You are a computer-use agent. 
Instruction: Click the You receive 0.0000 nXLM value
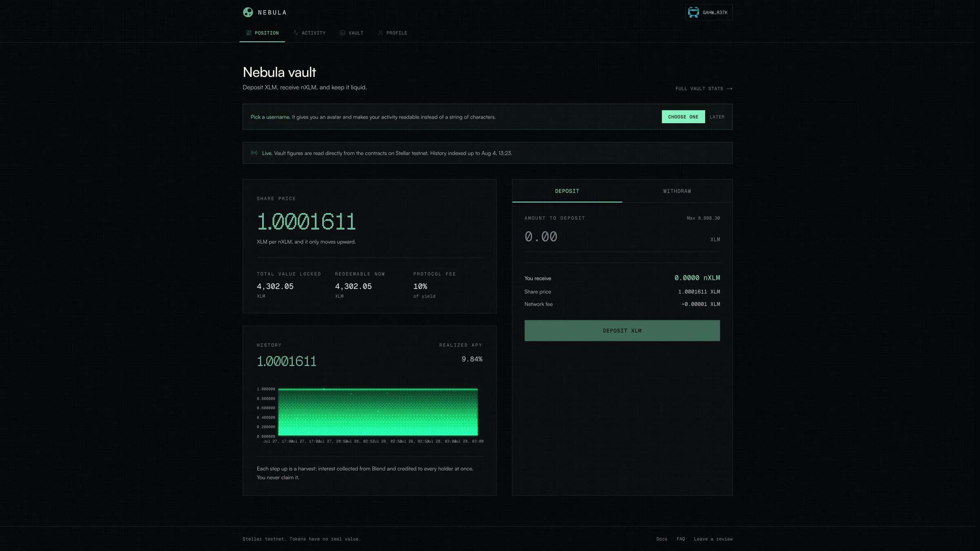[697, 278]
